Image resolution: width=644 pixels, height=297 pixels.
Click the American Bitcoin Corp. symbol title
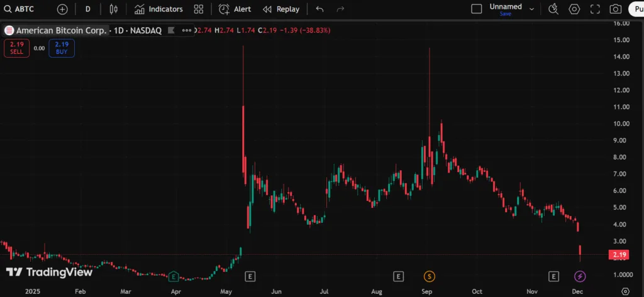(x=62, y=30)
